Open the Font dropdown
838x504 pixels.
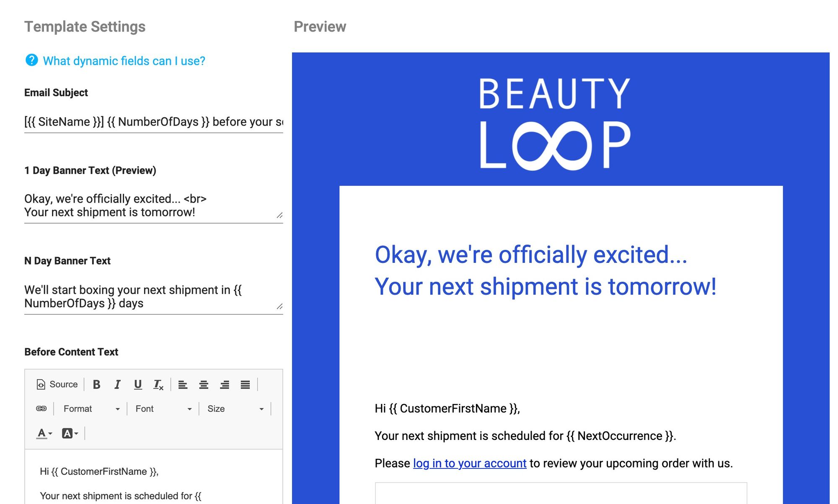point(163,409)
